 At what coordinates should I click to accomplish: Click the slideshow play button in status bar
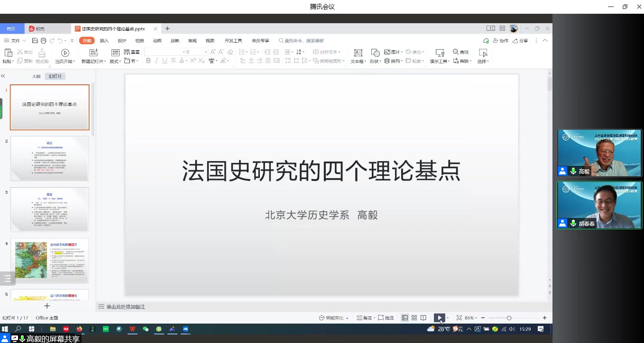tap(440, 318)
